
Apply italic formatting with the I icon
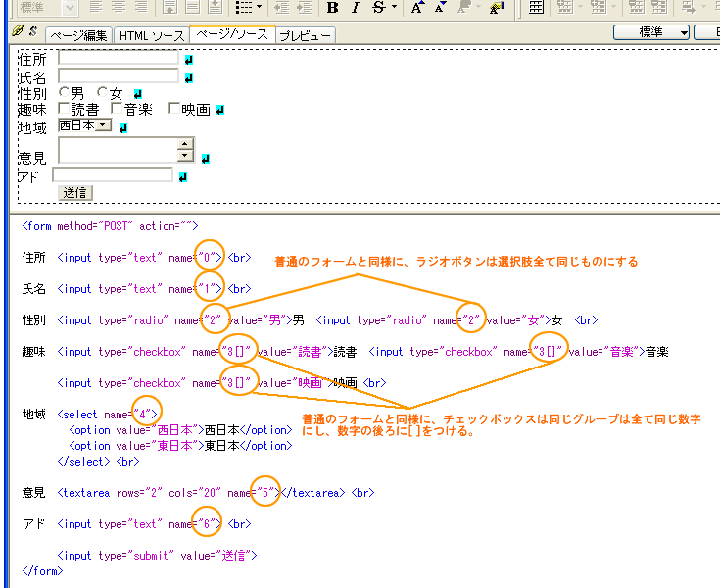click(355, 7)
